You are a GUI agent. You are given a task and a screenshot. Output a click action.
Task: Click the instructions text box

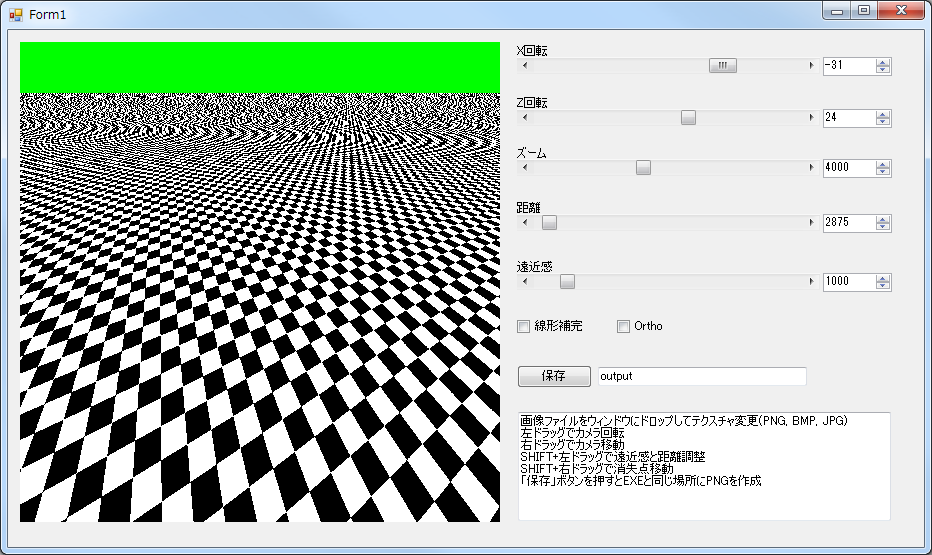[704, 466]
